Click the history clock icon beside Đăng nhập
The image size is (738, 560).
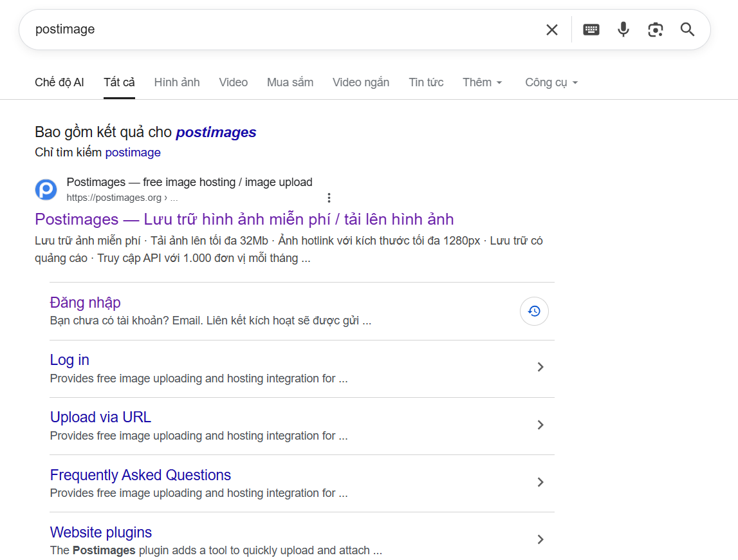point(534,311)
